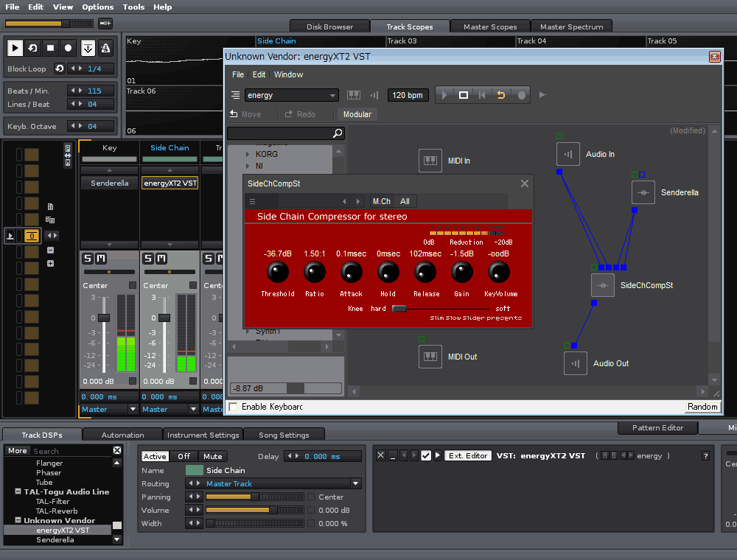Open the energyXT2 Window menu
The height and width of the screenshot is (560, 737).
tap(288, 74)
